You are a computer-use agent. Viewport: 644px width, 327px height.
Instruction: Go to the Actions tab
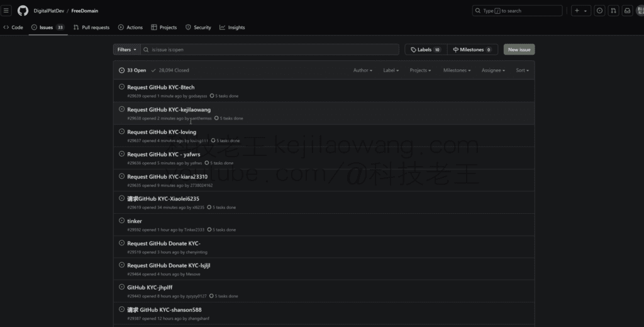click(130, 28)
